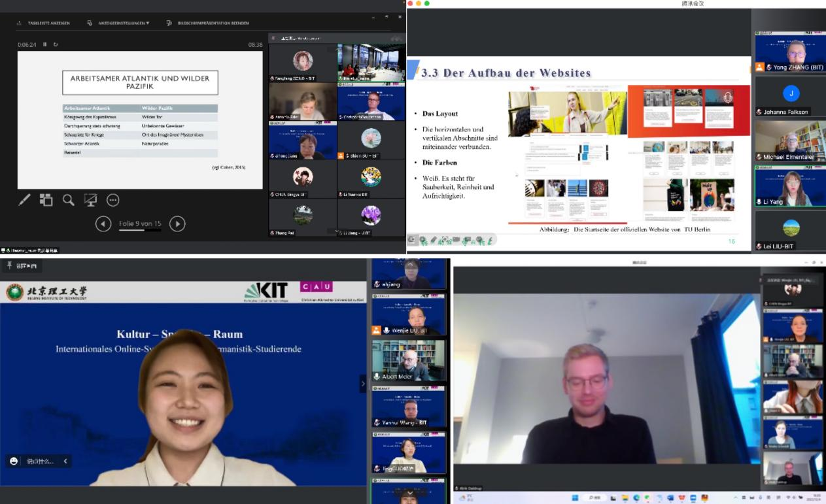Click the Folie 9 von 15 progress indicator

140,224
